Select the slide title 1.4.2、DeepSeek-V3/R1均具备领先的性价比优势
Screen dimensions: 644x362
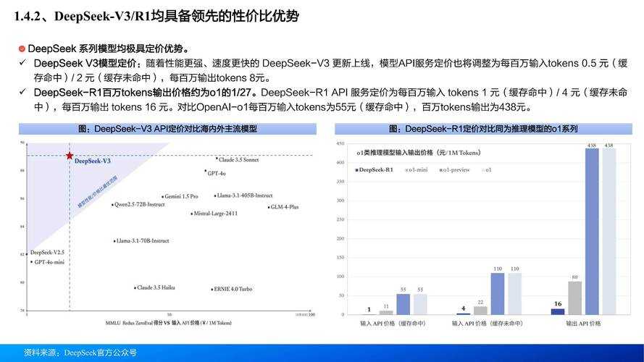[156, 16]
